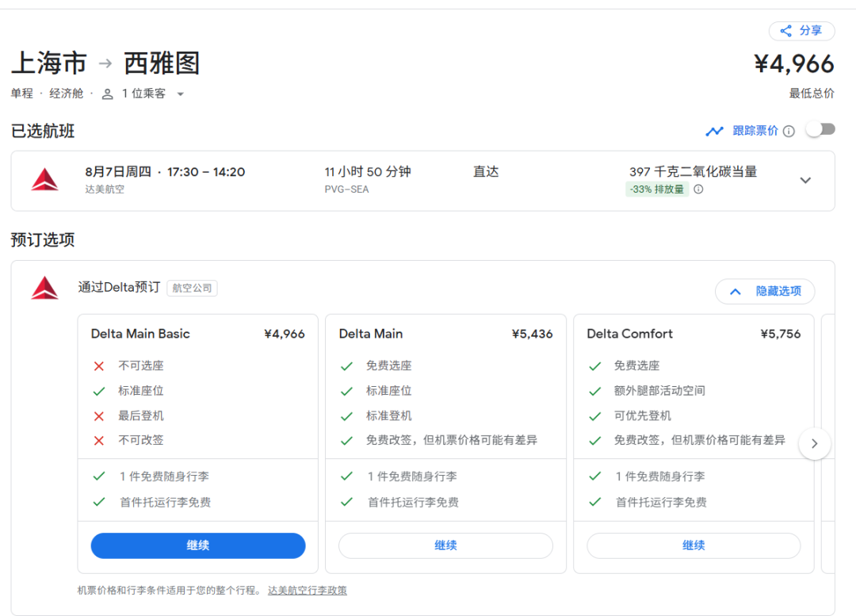Click the passenger person icon
The image size is (856, 616).
(x=108, y=94)
